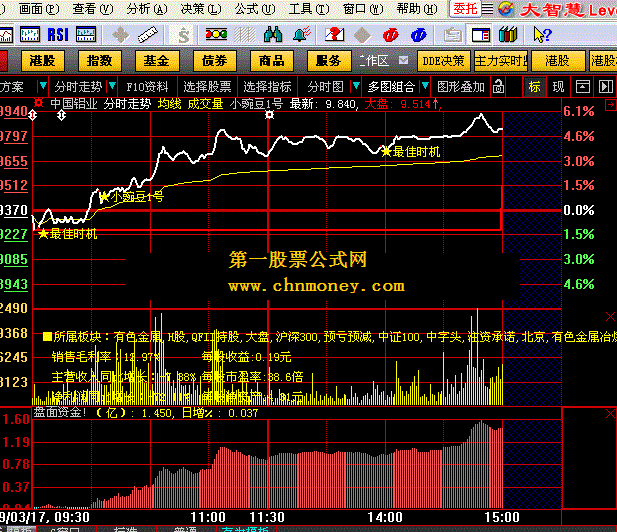This screenshot has height=532, width=617.
Task: Open the 画面(P) menu
Action: [39, 8]
